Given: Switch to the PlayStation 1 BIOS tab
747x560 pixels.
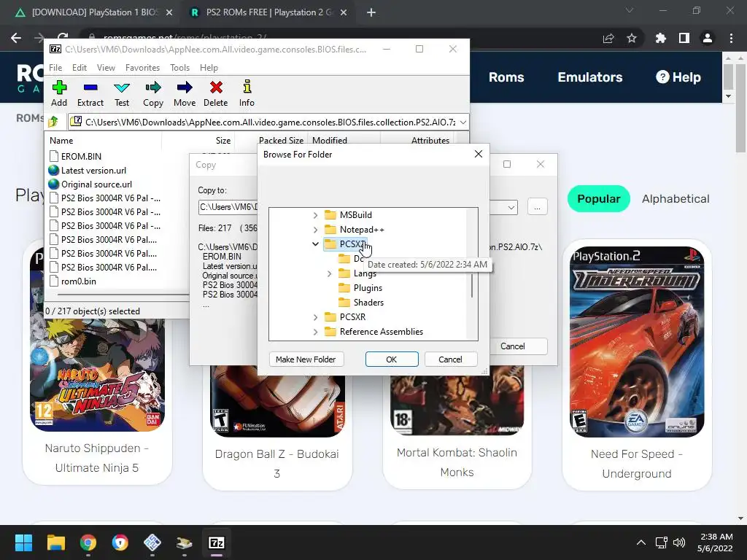Looking at the screenshot, I should pos(93,12).
